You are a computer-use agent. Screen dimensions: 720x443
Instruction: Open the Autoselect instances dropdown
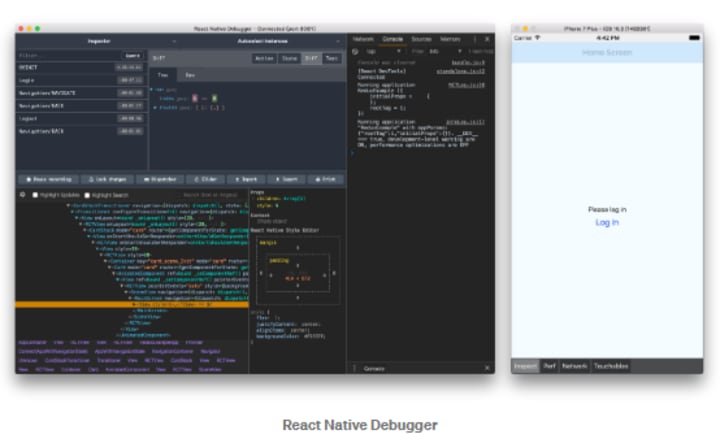click(263, 41)
